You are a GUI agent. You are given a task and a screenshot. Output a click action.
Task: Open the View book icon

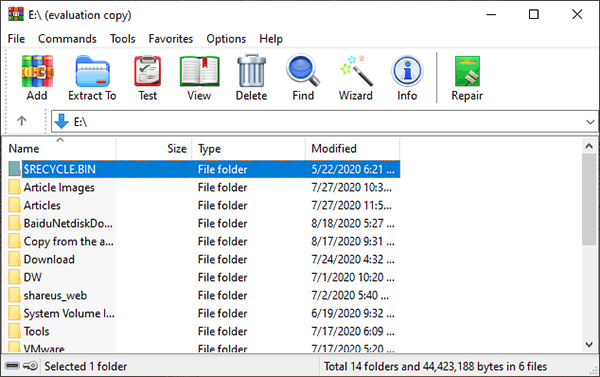coord(199,71)
